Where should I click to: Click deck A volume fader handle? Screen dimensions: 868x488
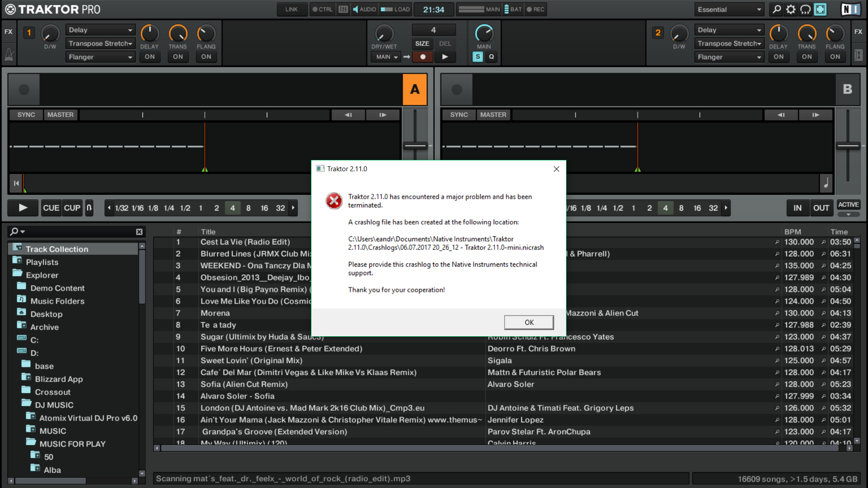(x=415, y=145)
